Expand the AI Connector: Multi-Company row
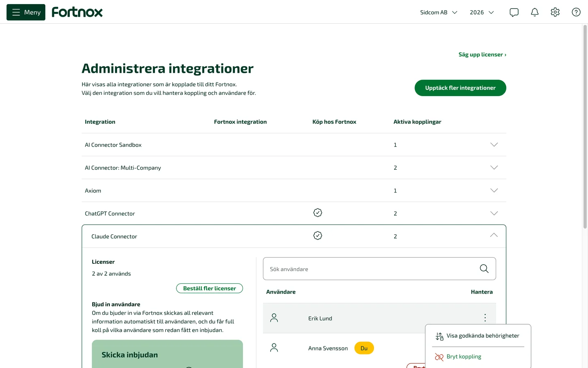Image resolution: width=588 pixels, height=368 pixels. pos(494,168)
